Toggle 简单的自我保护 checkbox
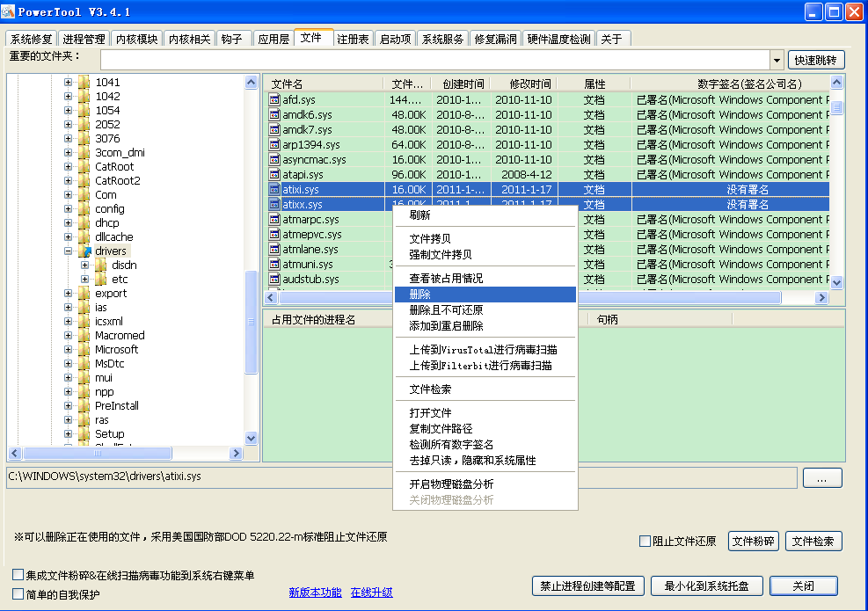This screenshot has width=868, height=611. [x=18, y=594]
